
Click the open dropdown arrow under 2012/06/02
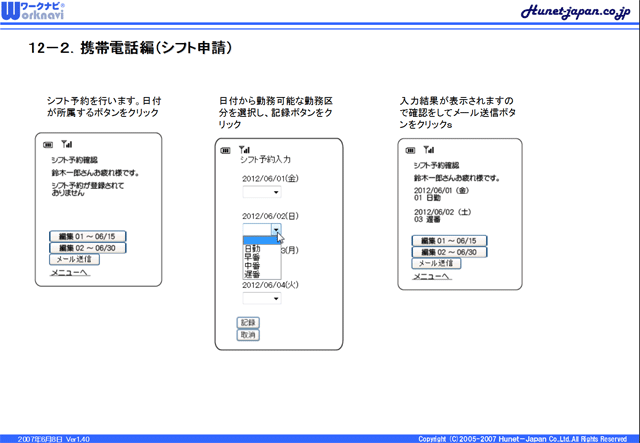click(277, 230)
